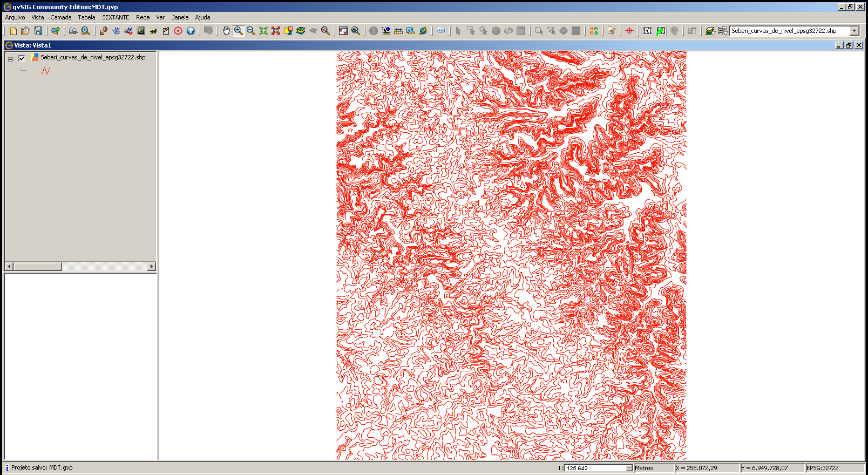Open the SEXTANTE menu
This screenshot has height=475, width=868.
point(116,17)
